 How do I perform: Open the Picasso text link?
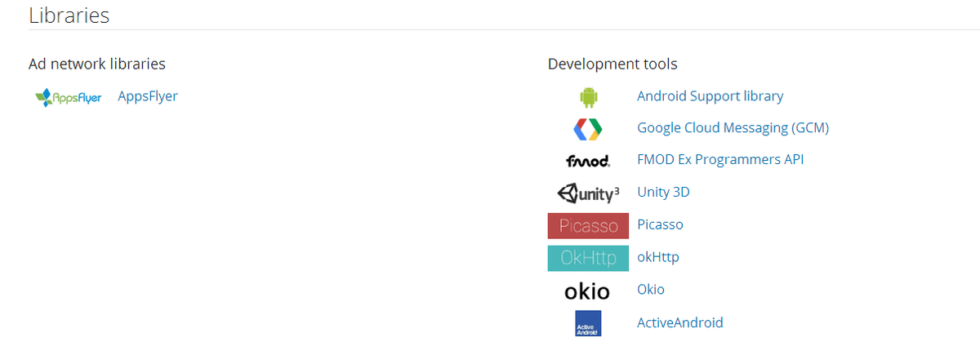click(660, 224)
